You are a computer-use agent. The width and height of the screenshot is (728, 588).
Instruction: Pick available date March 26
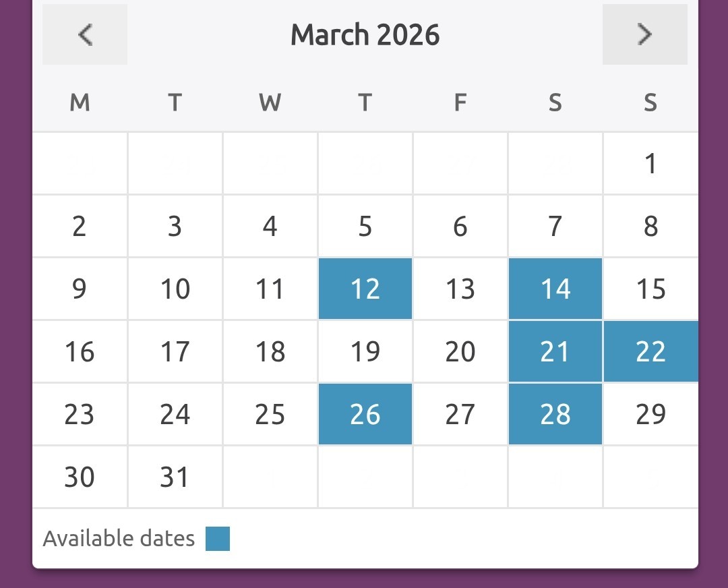point(365,414)
